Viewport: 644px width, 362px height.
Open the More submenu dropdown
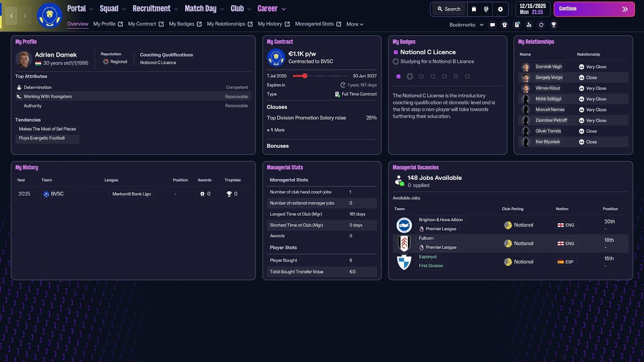pyautogui.click(x=355, y=24)
